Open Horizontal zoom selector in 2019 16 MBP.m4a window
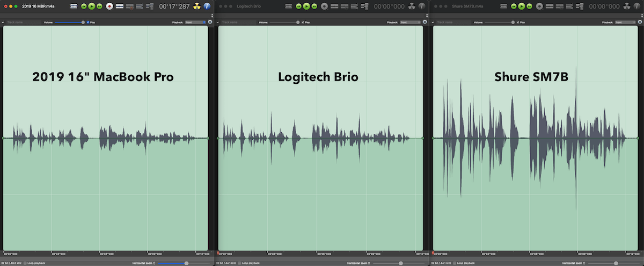The height and width of the screenshot is (266, 644). pos(144,263)
